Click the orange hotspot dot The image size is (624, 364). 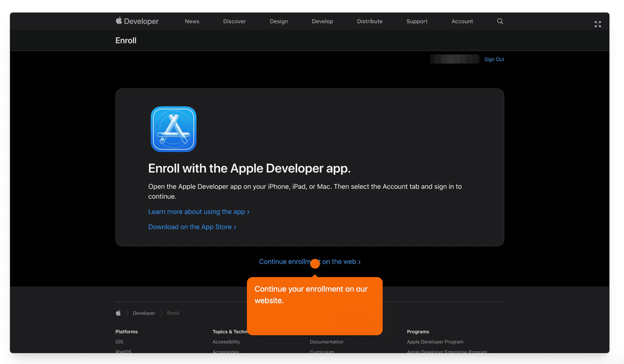315,264
